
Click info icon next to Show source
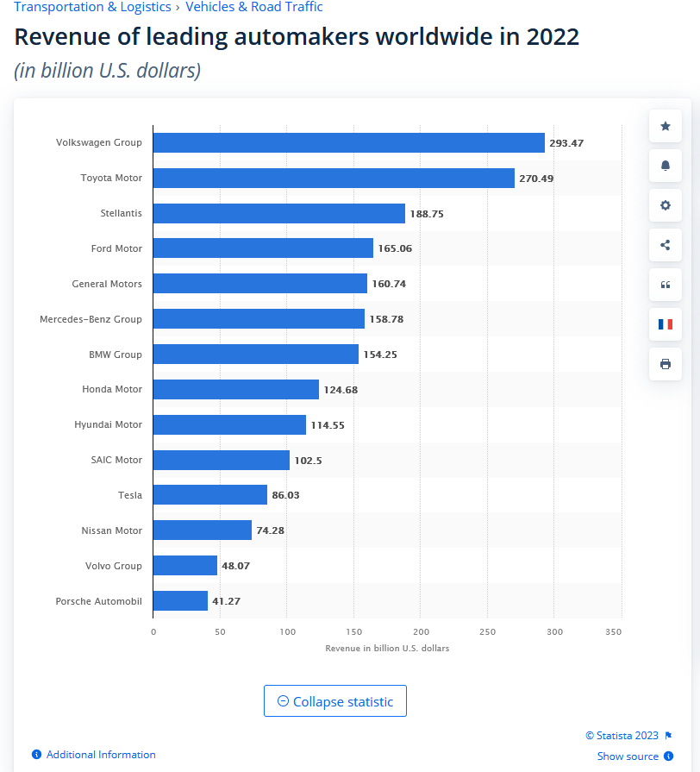click(x=668, y=756)
